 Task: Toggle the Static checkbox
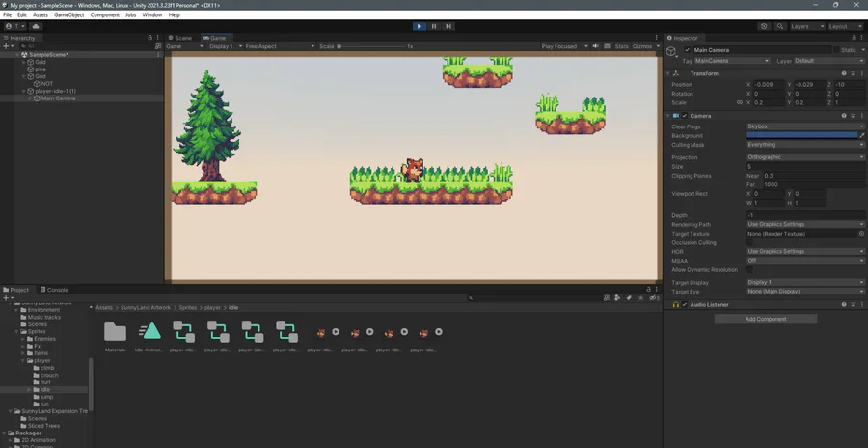point(836,50)
